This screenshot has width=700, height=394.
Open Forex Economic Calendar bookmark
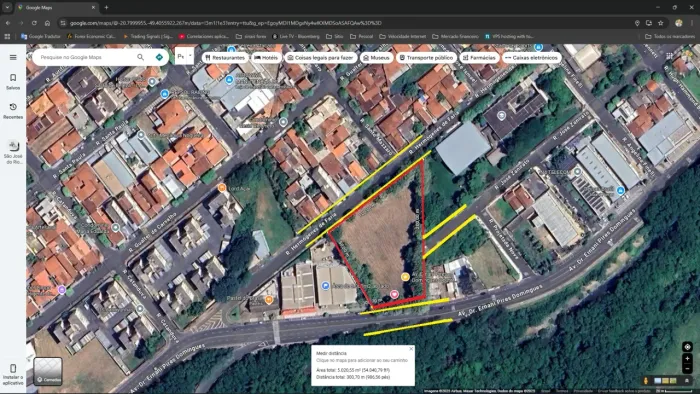point(91,37)
